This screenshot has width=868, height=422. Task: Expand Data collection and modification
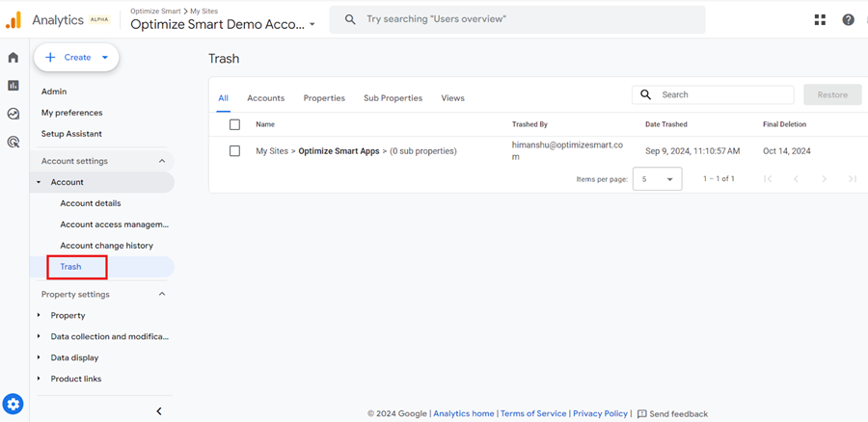[39, 336]
